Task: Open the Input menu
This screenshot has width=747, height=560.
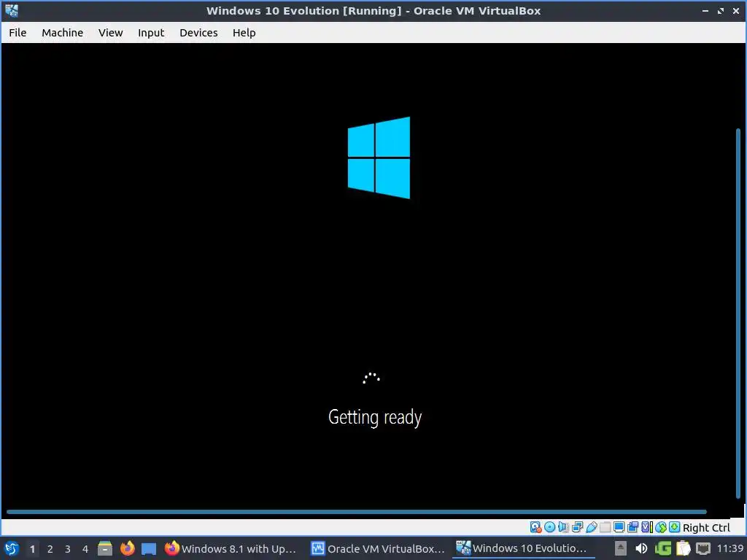Action: [151, 32]
